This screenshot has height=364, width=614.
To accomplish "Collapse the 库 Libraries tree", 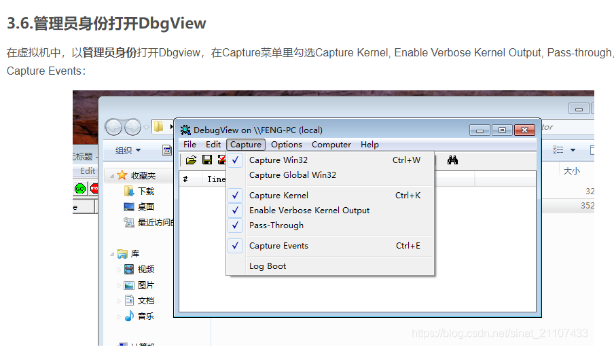I will (112, 255).
